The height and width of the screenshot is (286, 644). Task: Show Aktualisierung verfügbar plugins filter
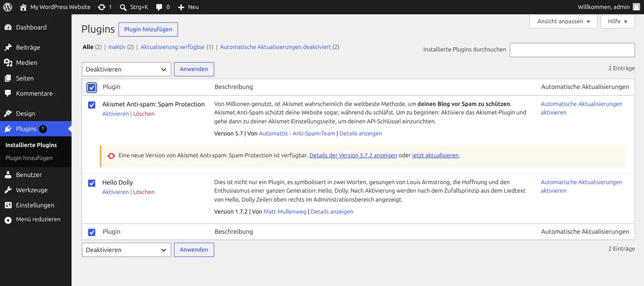173,47
